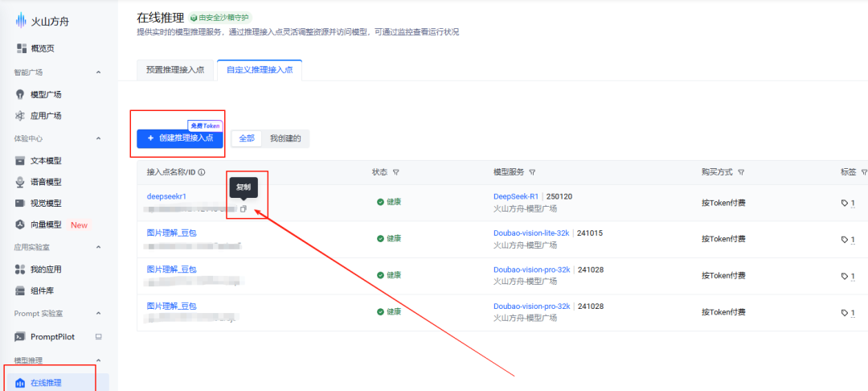Select the 全部 filter option

coord(247,138)
